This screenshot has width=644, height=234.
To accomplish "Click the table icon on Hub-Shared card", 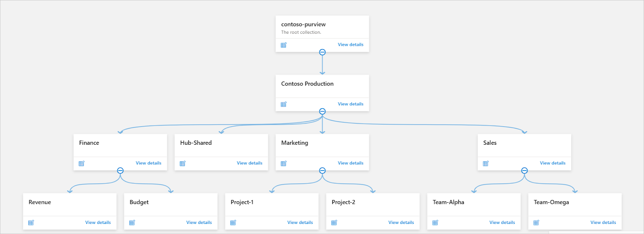I will pos(183,163).
